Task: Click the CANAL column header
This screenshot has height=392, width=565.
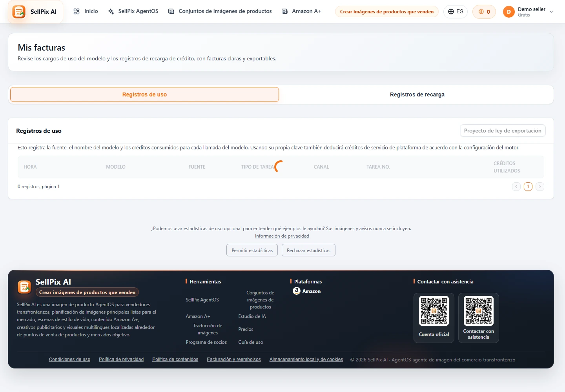Action: 321,167
